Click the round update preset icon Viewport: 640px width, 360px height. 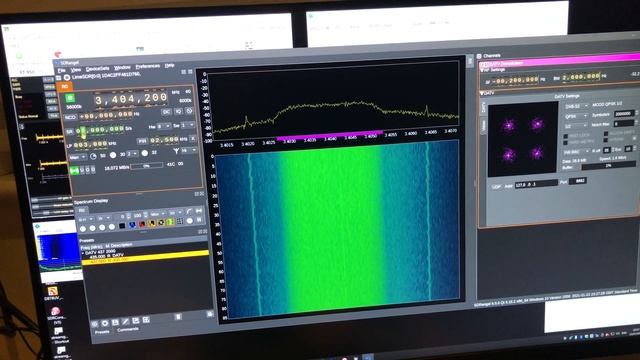point(105,323)
